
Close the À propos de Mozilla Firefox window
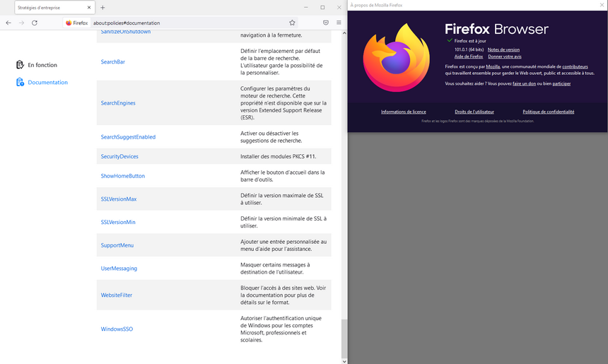602,5
